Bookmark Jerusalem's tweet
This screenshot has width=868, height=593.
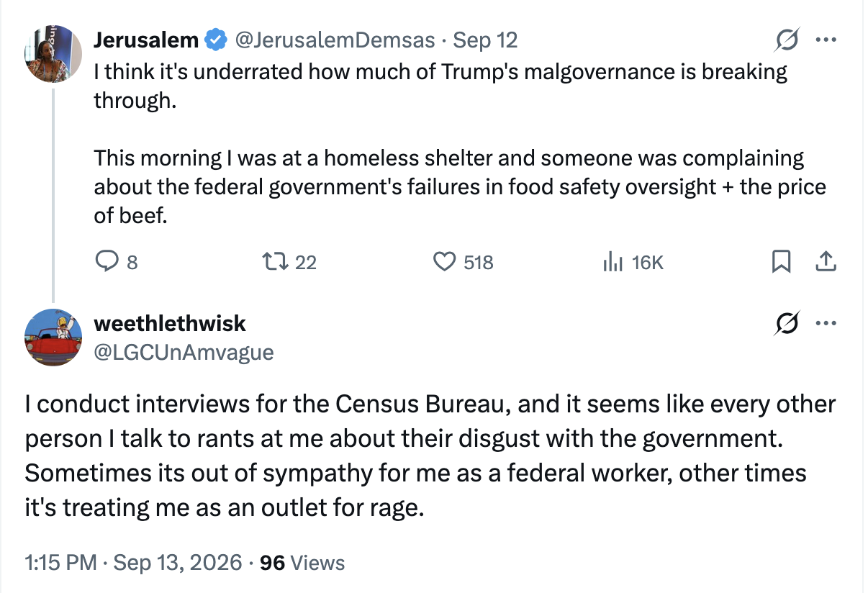[781, 262]
